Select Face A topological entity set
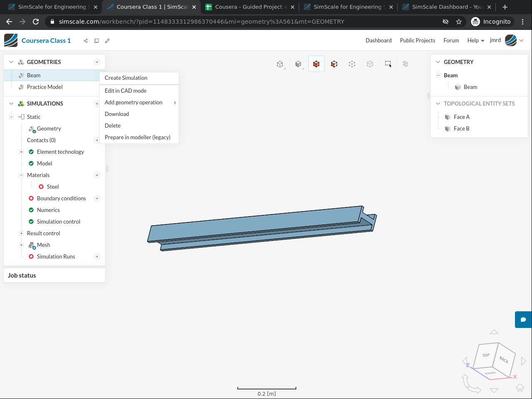 click(461, 117)
